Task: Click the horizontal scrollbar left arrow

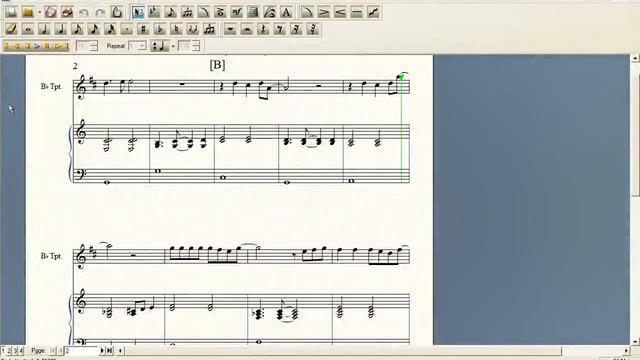Action: tap(120, 351)
